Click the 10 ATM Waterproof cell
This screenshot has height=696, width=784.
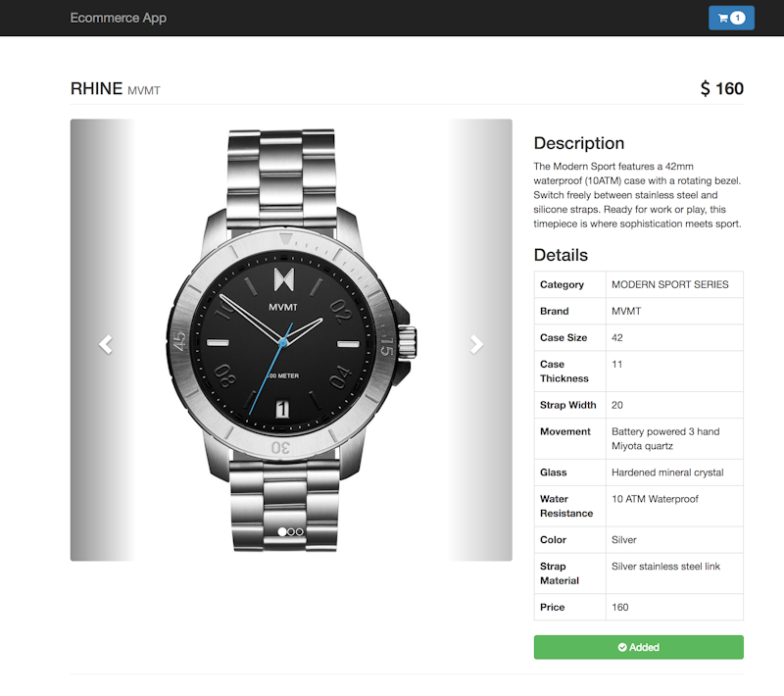674,506
